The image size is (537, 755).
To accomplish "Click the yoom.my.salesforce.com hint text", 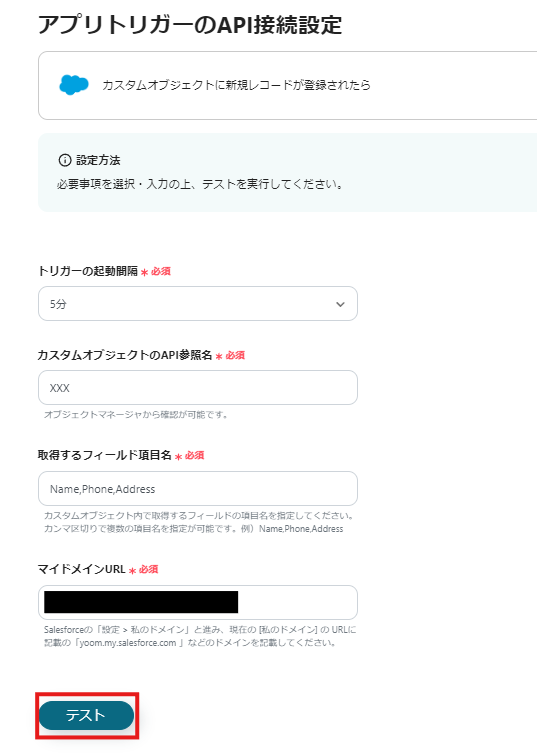I will click(190, 643).
